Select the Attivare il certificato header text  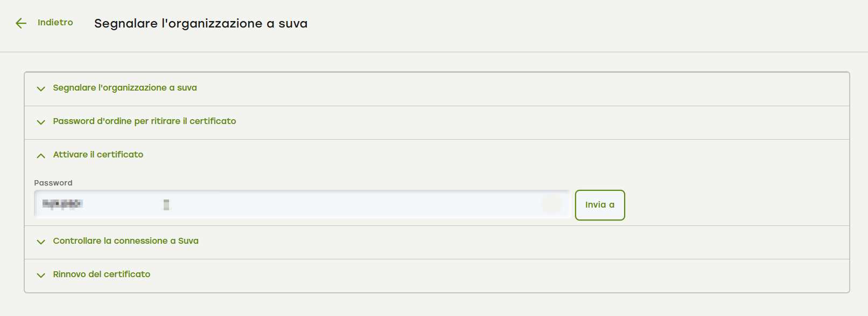click(98, 155)
